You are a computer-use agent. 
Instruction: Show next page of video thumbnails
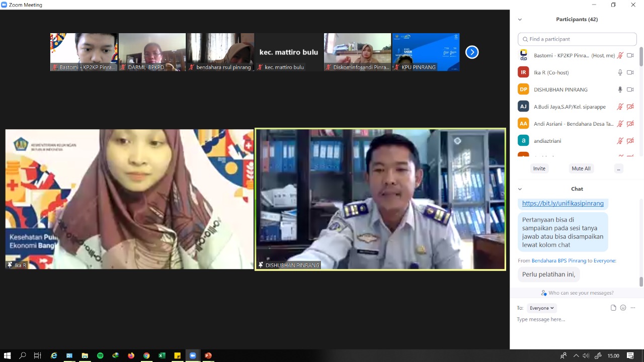471,52
